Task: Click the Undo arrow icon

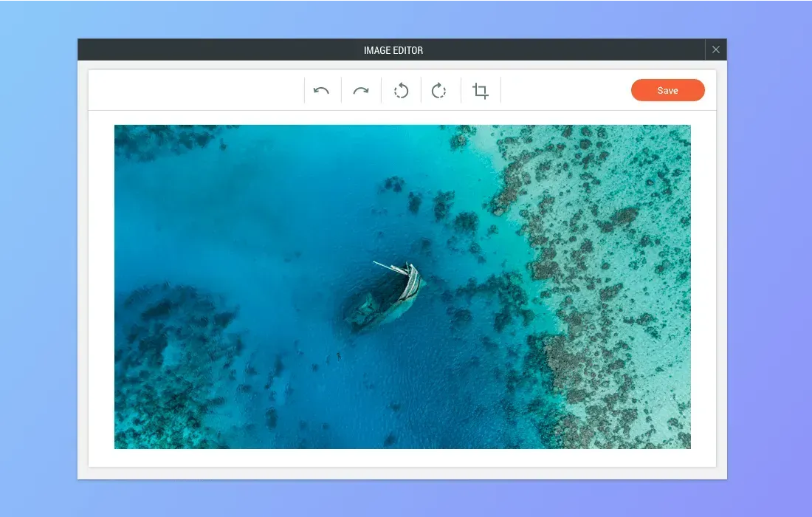Action: [322, 91]
